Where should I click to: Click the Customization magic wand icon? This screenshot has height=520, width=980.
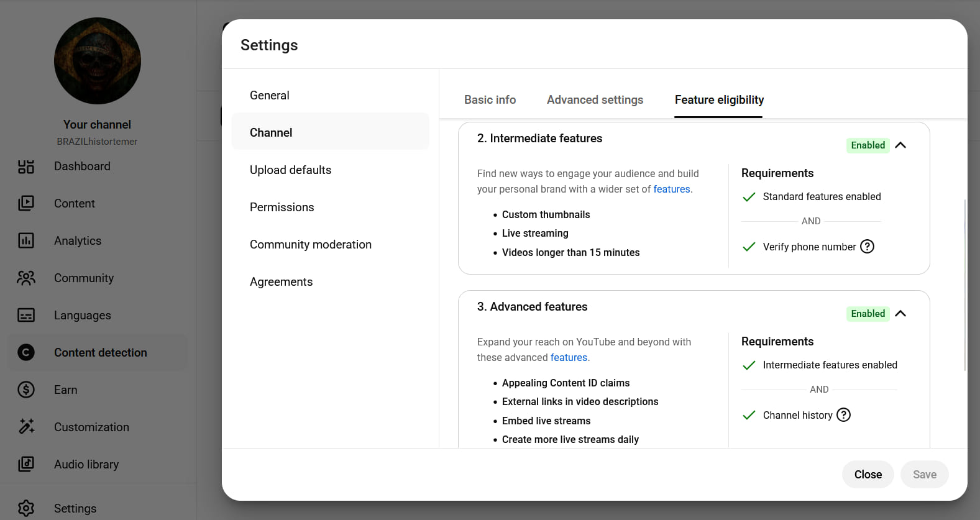click(26, 427)
